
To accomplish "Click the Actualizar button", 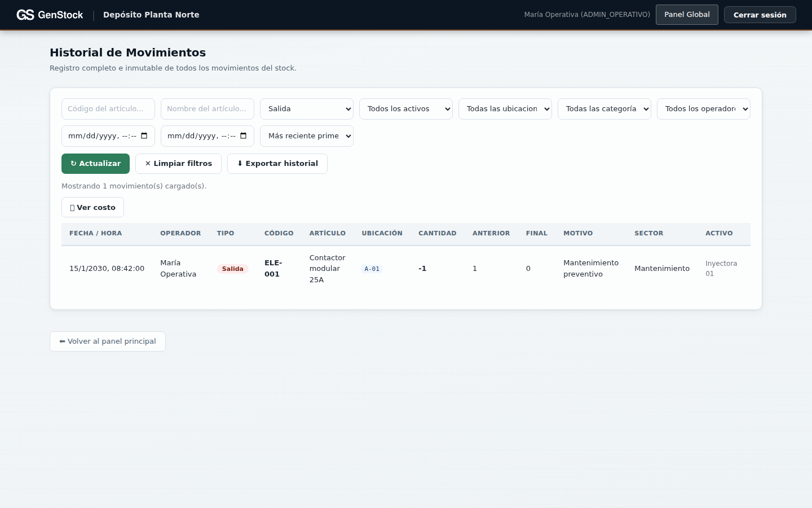I will pyautogui.click(x=95, y=164).
